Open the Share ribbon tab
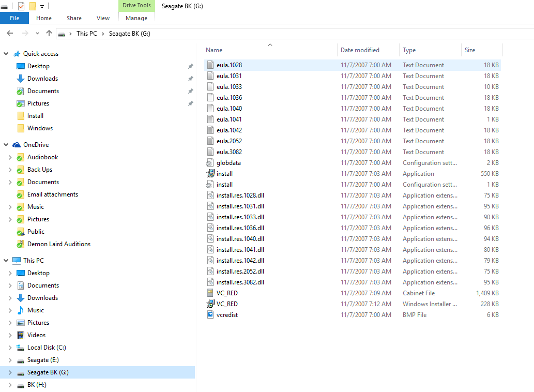534x392 pixels. (74, 18)
